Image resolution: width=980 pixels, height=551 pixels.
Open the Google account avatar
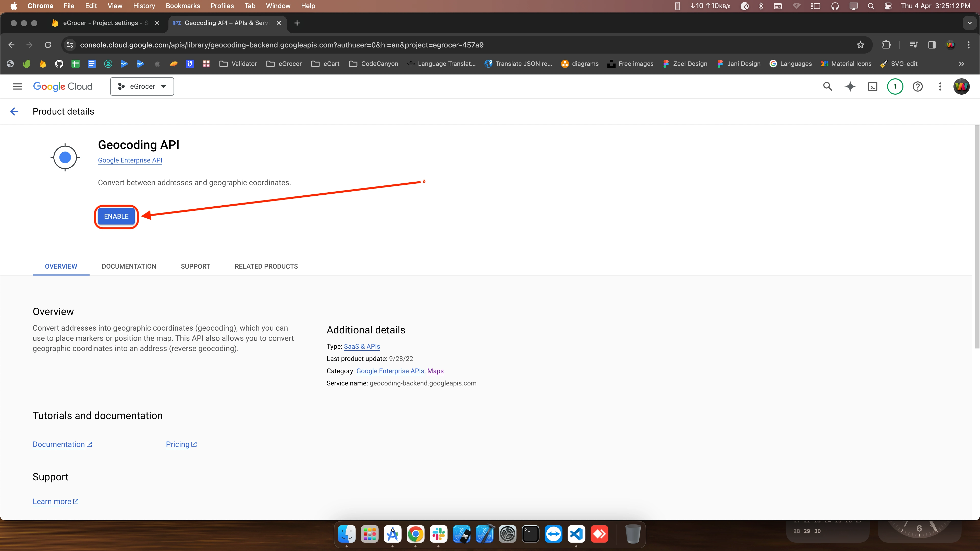click(x=961, y=87)
